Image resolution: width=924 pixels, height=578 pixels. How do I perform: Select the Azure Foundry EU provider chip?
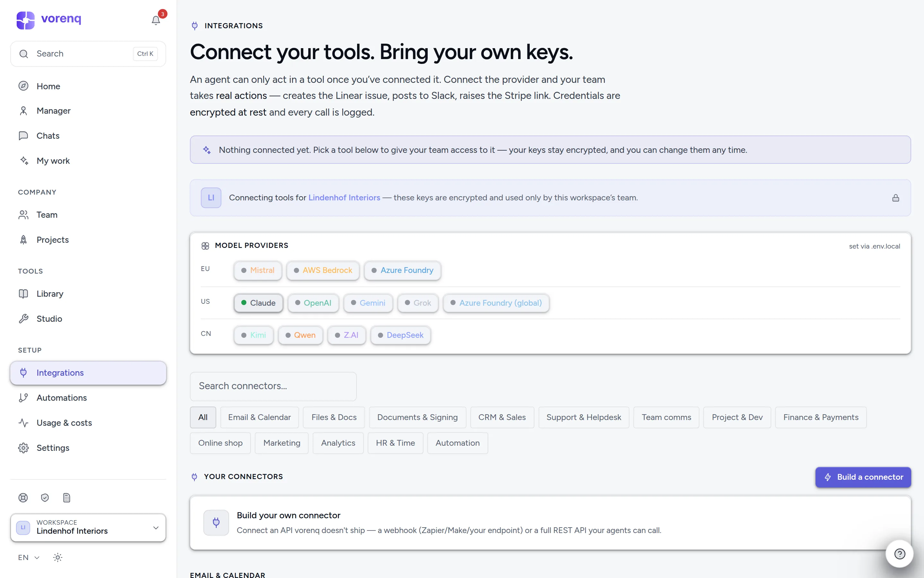coord(402,270)
